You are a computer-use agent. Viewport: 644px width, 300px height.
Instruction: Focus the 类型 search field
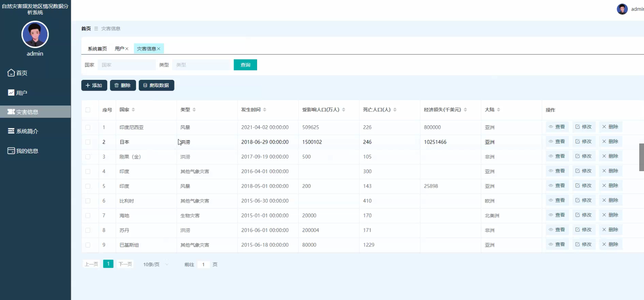pyautogui.click(x=201, y=65)
